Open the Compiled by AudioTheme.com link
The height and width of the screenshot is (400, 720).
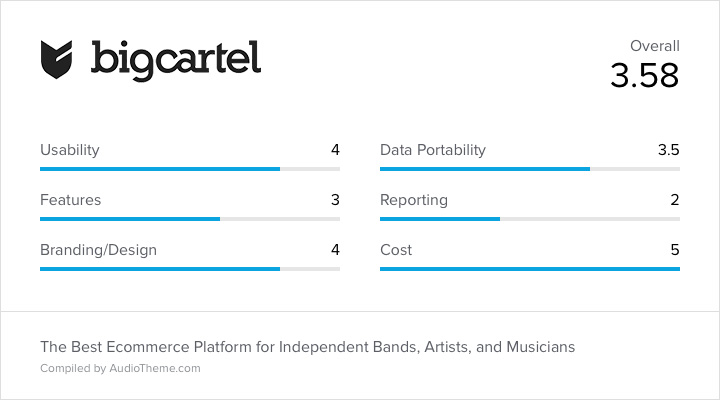point(120,368)
